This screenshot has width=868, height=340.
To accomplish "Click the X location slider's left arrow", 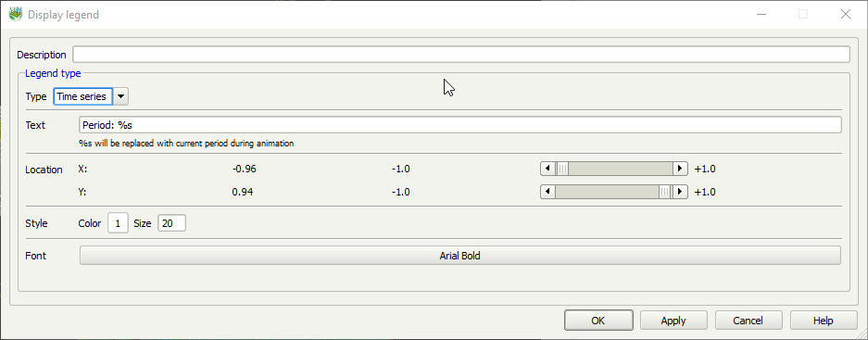I will pos(547,169).
